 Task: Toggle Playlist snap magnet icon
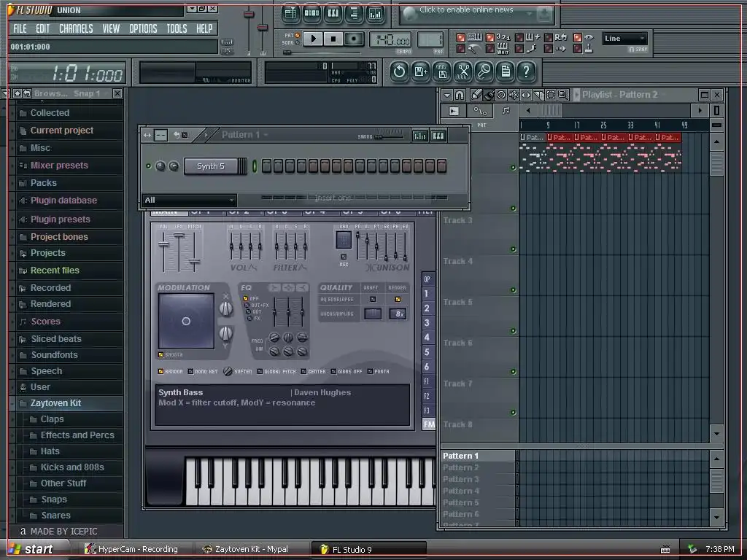460,95
